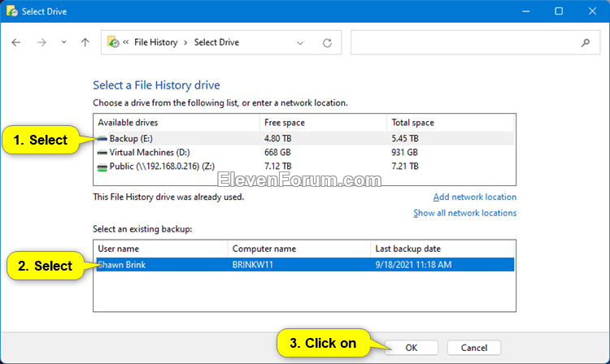The width and height of the screenshot is (610, 364).
Task: Click the 931 GB total space value
Action: coord(404,152)
